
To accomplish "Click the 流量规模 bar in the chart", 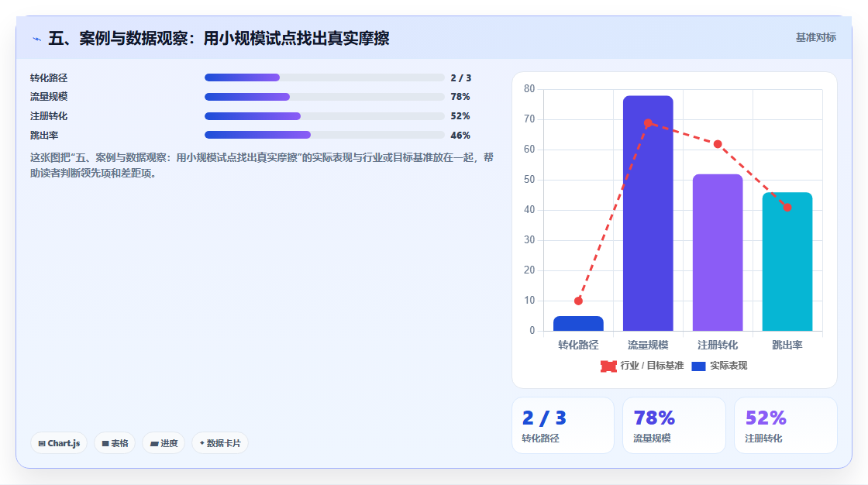I will (x=648, y=213).
